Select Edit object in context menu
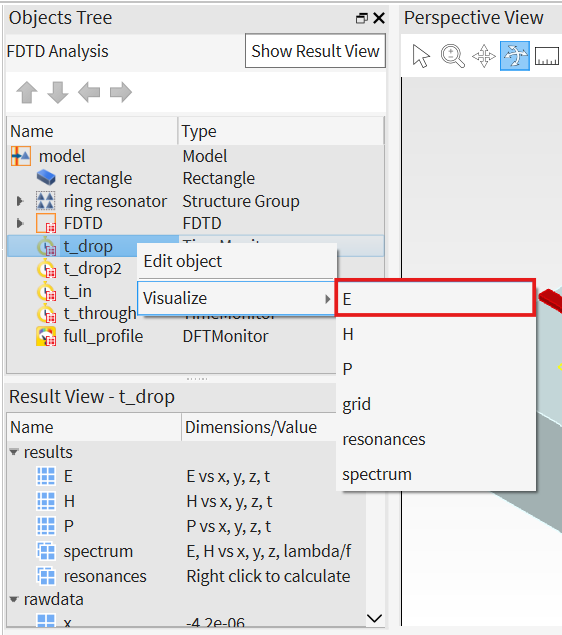Screen dimensions: 562x635 click(x=237, y=262)
